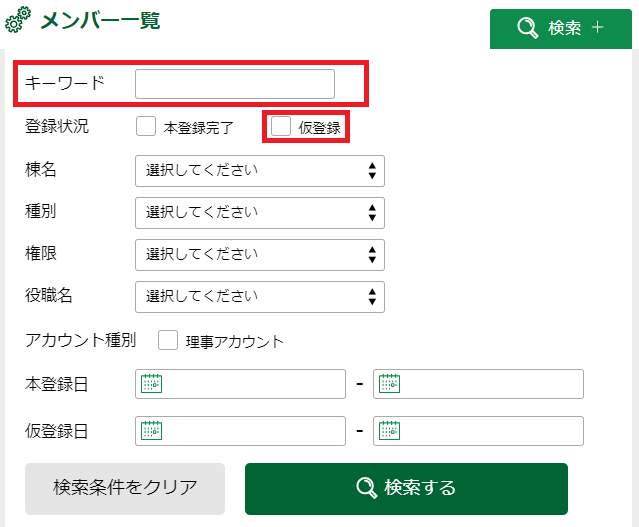Screen dimensions: 639x527
Task: Click the メンバー一覧 heading
Action: (x=99, y=21)
